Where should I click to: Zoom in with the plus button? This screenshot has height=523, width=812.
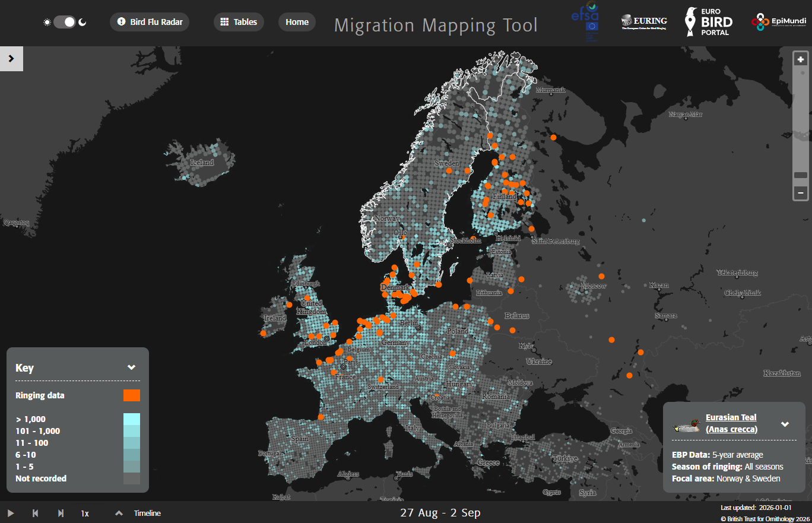801,59
